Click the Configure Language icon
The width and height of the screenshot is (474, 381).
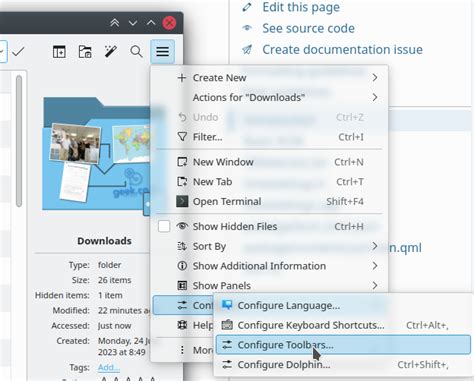tap(227, 305)
